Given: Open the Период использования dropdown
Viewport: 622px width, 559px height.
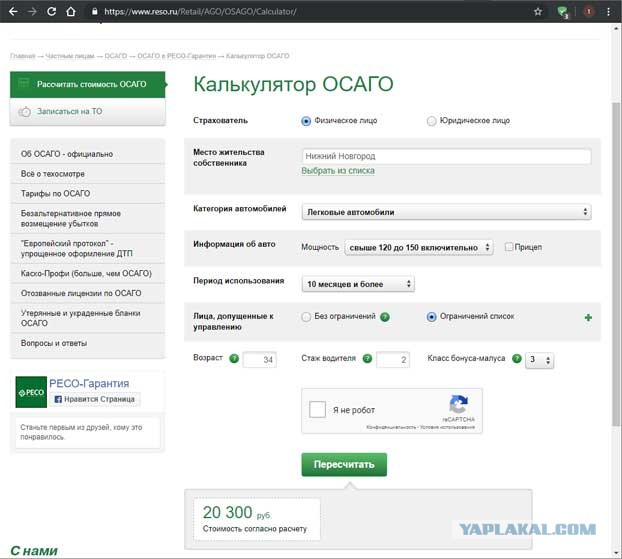Looking at the screenshot, I should [x=358, y=284].
